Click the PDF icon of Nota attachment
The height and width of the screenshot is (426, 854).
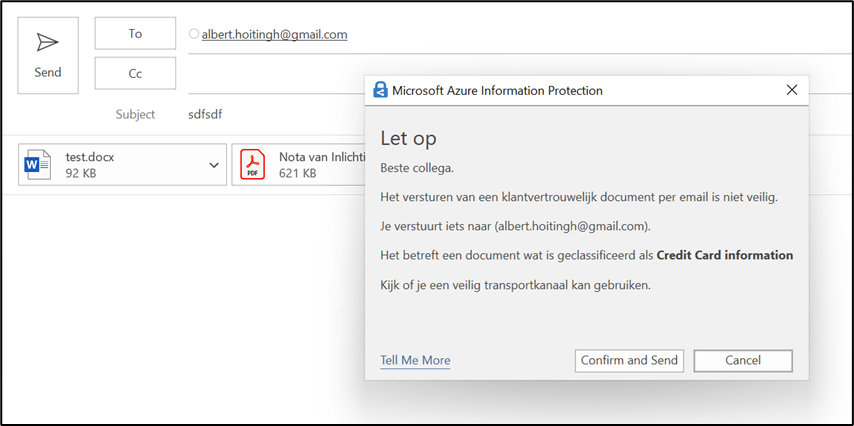[254, 165]
